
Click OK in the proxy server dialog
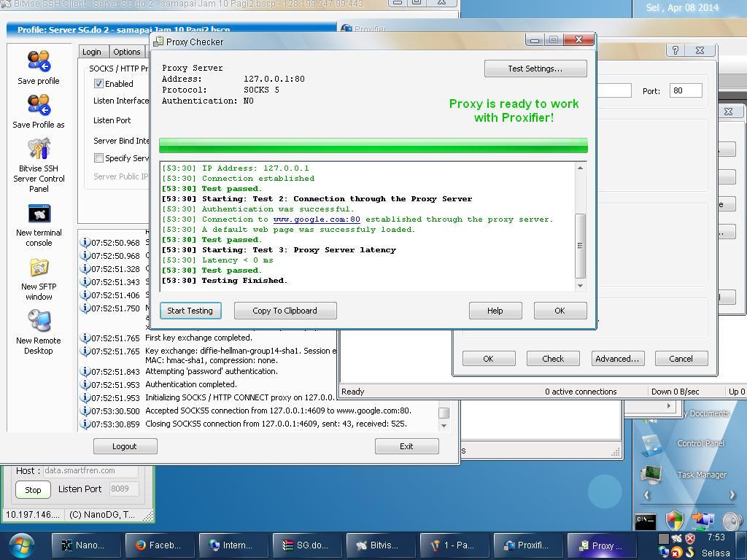(x=489, y=359)
